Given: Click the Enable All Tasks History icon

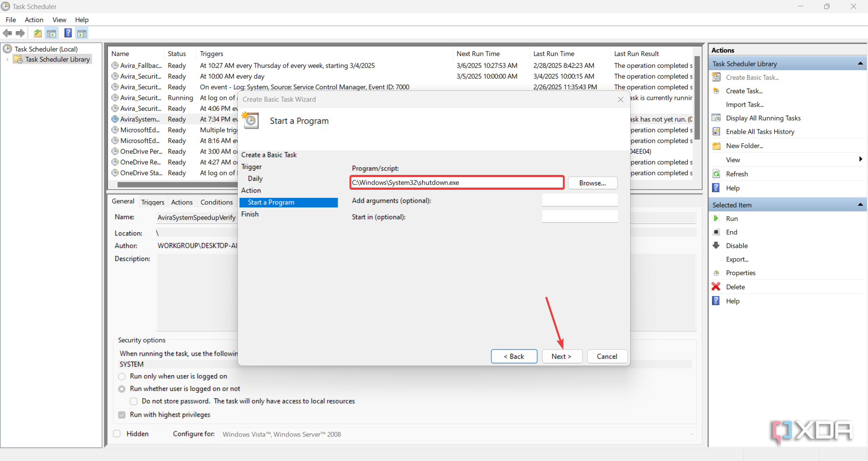Looking at the screenshot, I should point(717,132).
